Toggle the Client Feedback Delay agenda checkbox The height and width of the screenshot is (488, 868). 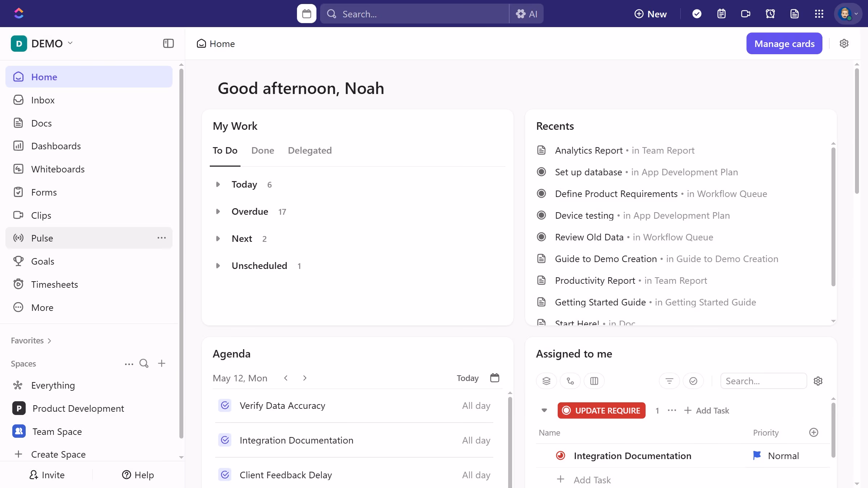pos(225,475)
